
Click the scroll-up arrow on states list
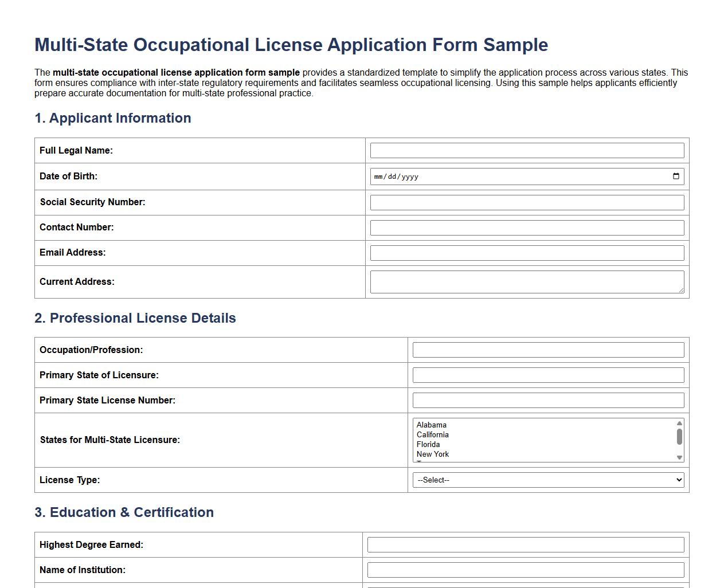tap(679, 422)
